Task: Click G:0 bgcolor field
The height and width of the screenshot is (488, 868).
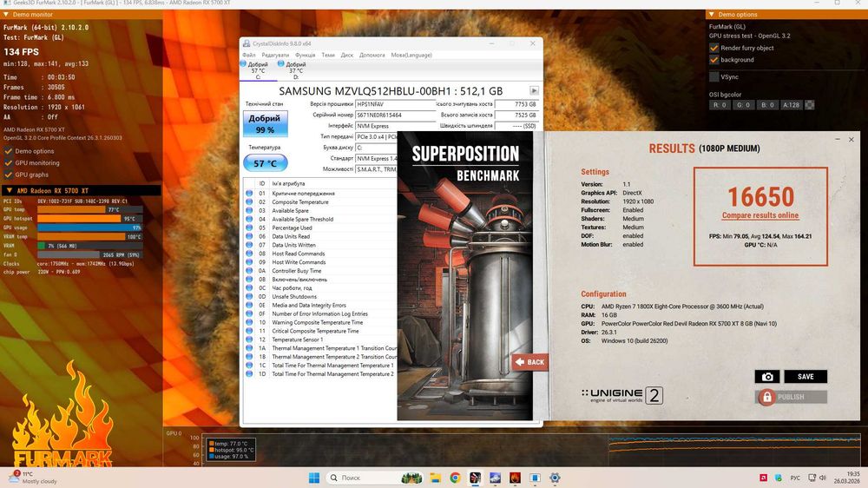Action: [743, 105]
